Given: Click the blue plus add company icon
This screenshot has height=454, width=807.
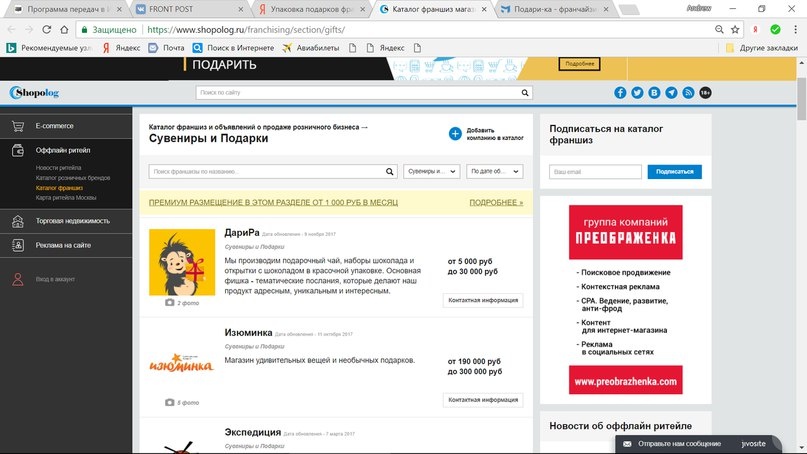Looking at the screenshot, I should click(455, 134).
